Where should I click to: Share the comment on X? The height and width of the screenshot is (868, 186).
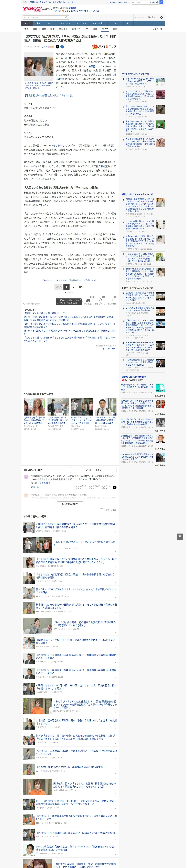[x=115, y=487]
